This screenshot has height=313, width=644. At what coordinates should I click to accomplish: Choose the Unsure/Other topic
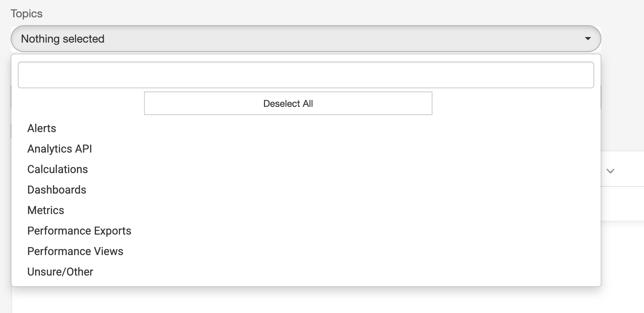click(60, 272)
